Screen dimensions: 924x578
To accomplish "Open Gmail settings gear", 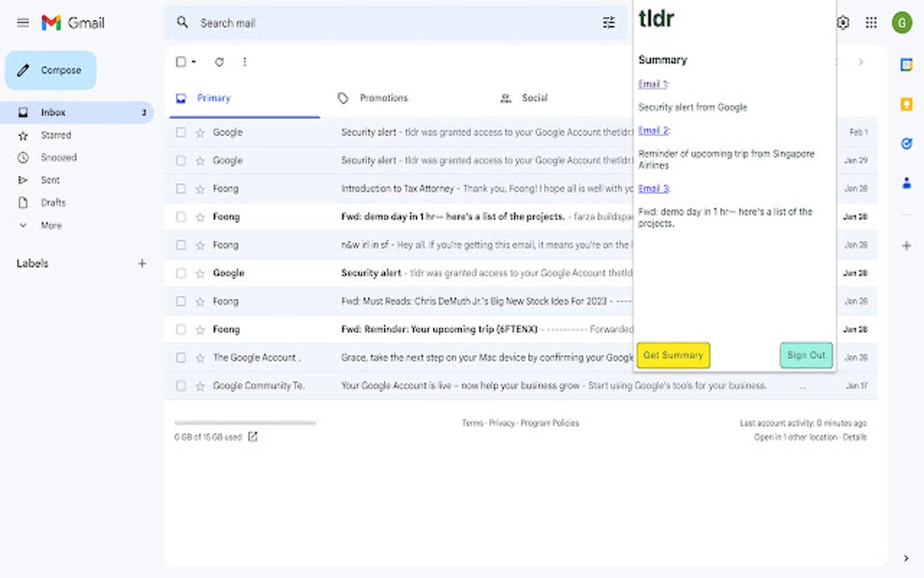I will tap(842, 22).
